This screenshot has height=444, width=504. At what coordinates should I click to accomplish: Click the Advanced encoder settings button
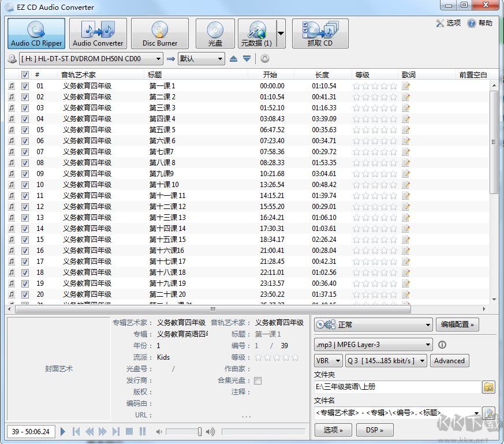coord(449,360)
